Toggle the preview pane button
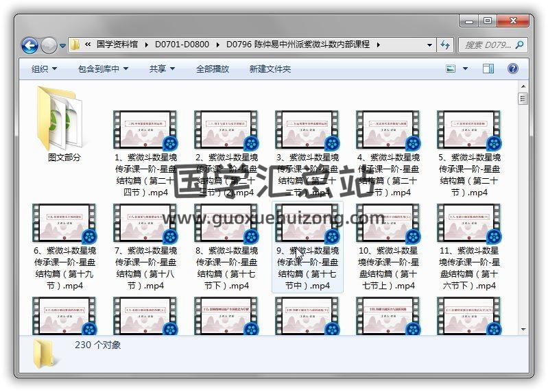Screen dimensions: 548x392 [488, 69]
